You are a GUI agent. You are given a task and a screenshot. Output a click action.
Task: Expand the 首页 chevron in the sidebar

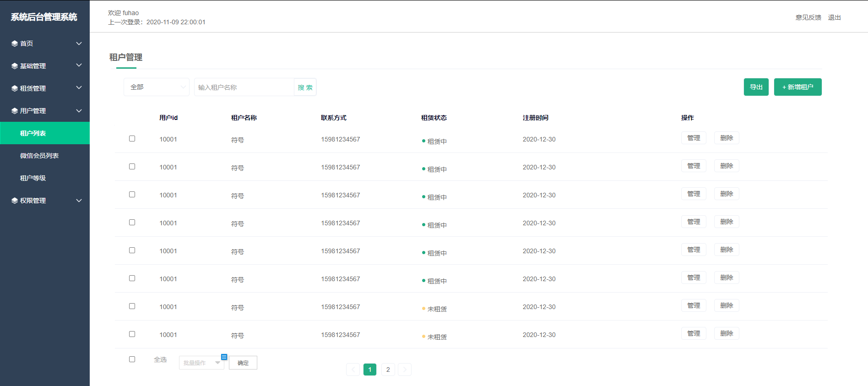tap(79, 43)
